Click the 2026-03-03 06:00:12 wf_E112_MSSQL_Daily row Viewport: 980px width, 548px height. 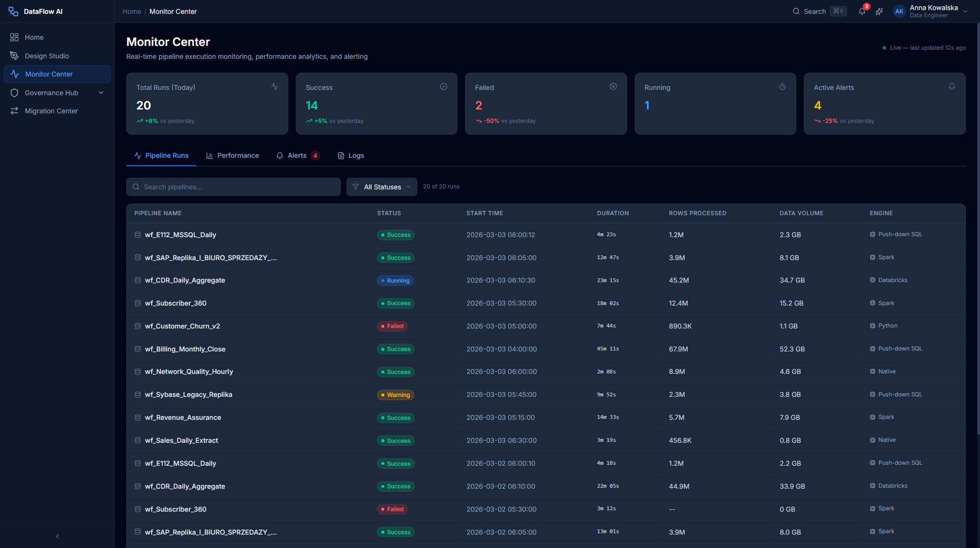(546, 235)
